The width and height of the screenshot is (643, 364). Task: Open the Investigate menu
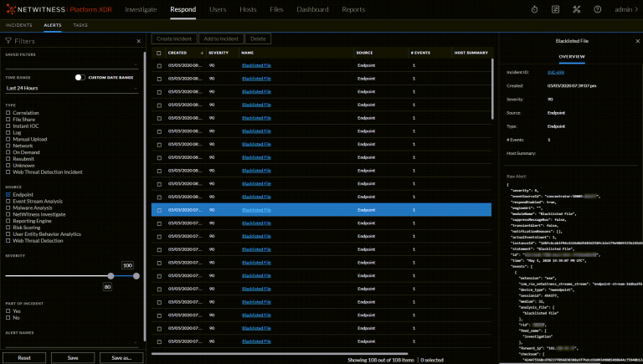(141, 9)
